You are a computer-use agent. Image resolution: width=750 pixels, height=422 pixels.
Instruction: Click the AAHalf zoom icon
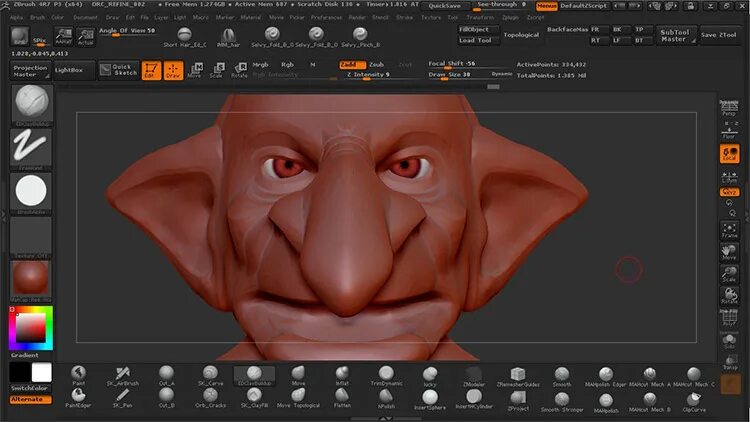pos(63,36)
